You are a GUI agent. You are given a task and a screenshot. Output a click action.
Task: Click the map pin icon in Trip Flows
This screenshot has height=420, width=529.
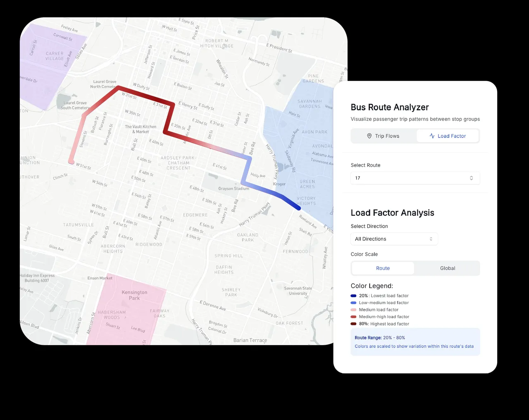[x=369, y=136]
